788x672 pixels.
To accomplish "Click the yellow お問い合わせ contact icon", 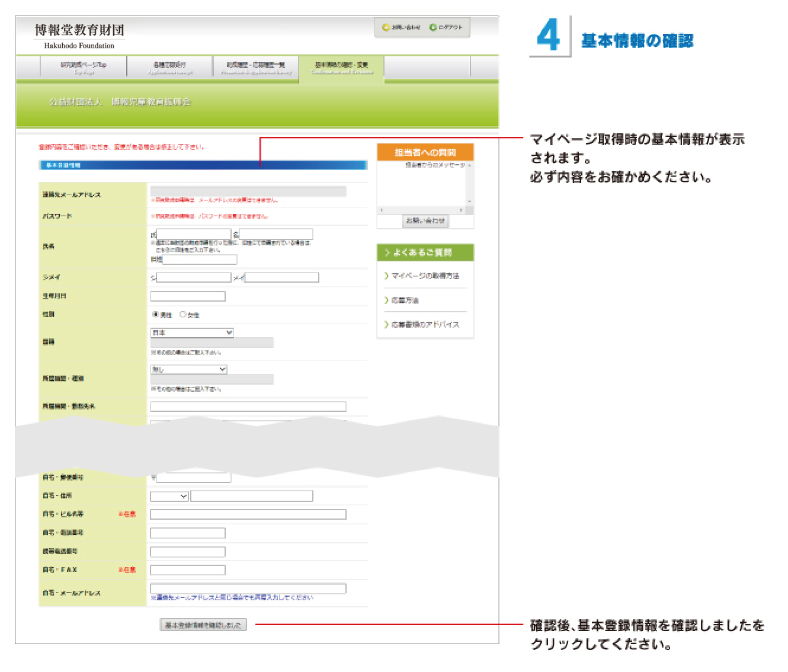I will pyautogui.click(x=386, y=27).
